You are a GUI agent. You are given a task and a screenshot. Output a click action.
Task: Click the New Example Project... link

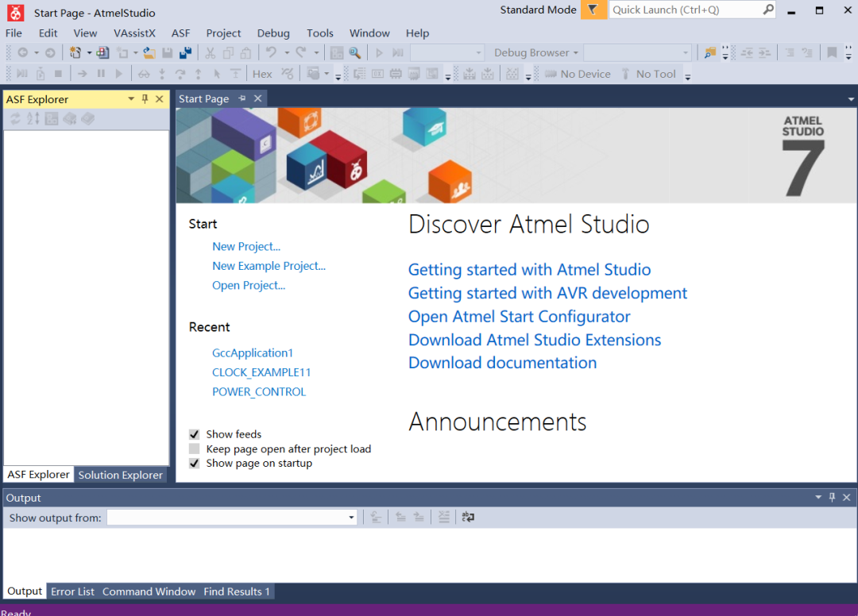tap(269, 266)
